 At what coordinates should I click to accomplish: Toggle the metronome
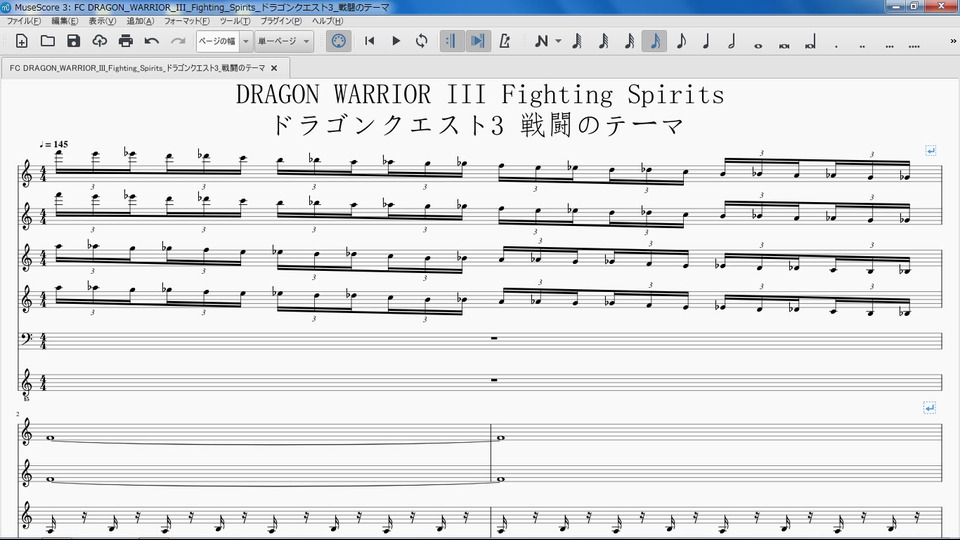click(504, 41)
